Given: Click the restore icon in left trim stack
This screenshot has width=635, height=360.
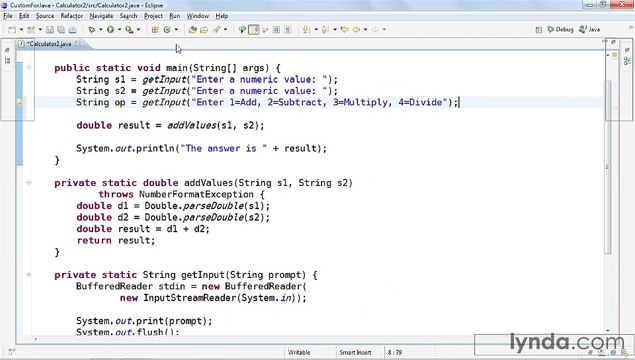Looking at the screenshot, I should pos(7,50).
